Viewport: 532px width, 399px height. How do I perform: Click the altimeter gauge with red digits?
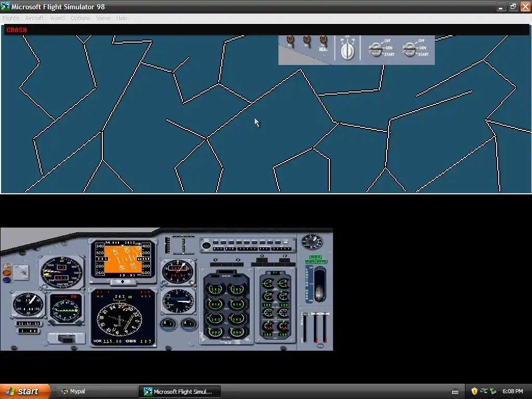pyautogui.click(x=178, y=271)
